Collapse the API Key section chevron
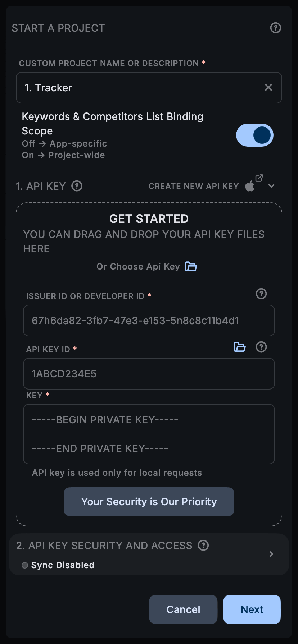The height and width of the screenshot is (644, 298). (271, 186)
